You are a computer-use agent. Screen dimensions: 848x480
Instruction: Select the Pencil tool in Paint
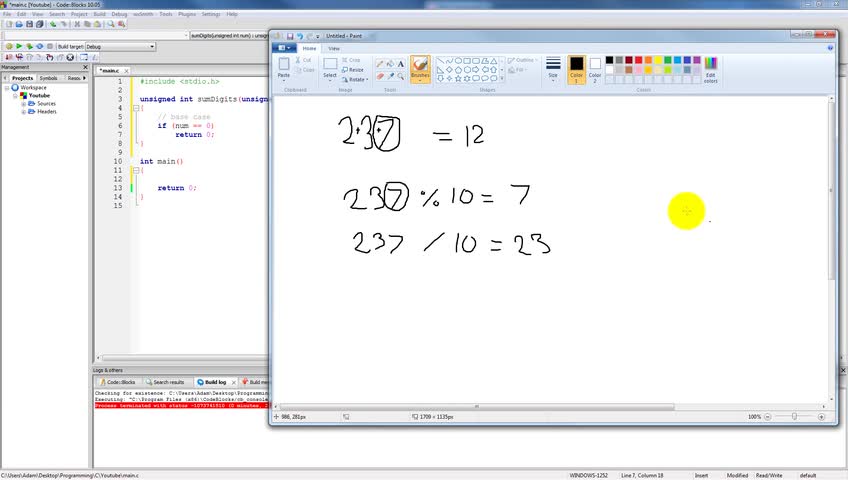pyautogui.click(x=380, y=64)
